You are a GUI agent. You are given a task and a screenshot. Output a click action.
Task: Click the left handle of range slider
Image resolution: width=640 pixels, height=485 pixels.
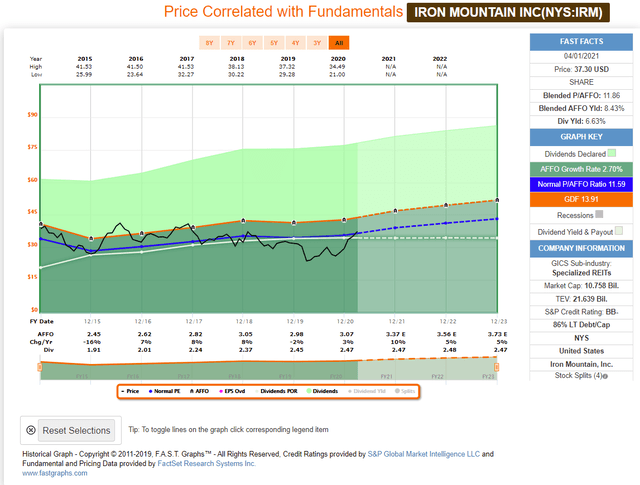[x=40, y=367]
